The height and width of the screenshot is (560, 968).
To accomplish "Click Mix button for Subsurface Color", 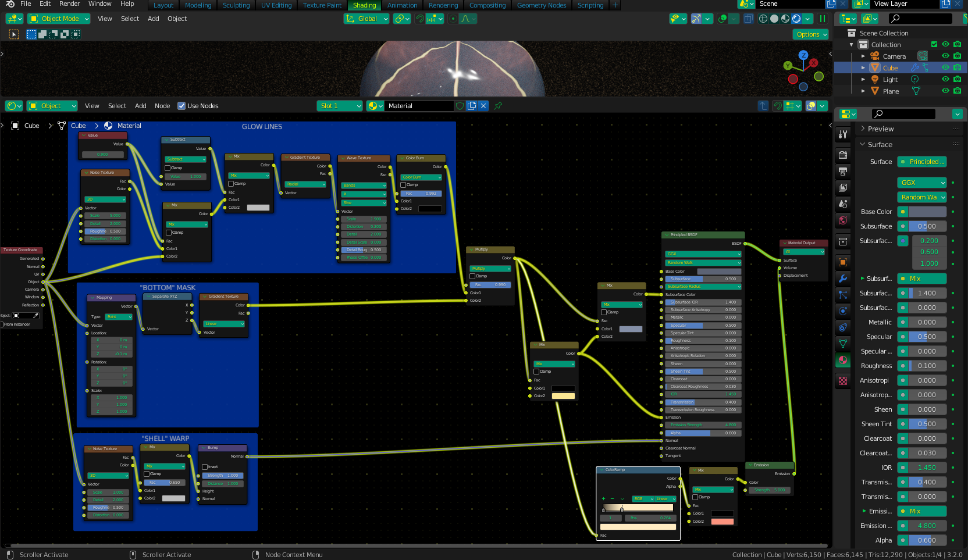I will click(x=922, y=279).
